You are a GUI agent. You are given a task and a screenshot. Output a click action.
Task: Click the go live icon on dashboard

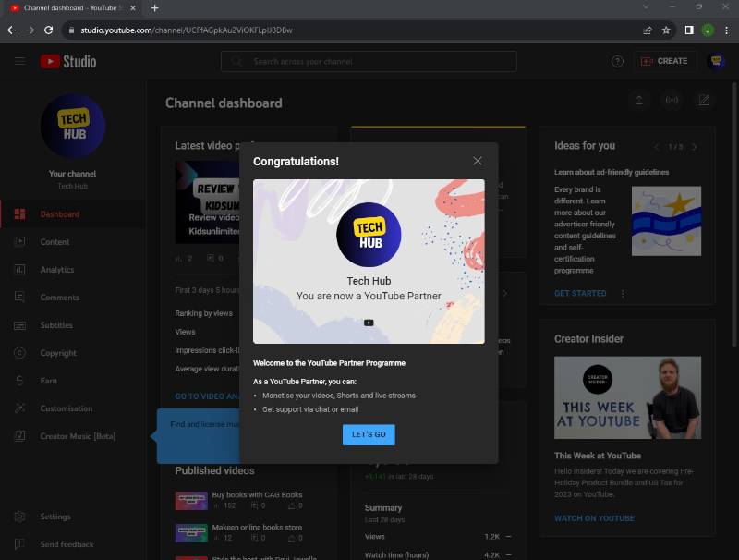(x=672, y=100)
